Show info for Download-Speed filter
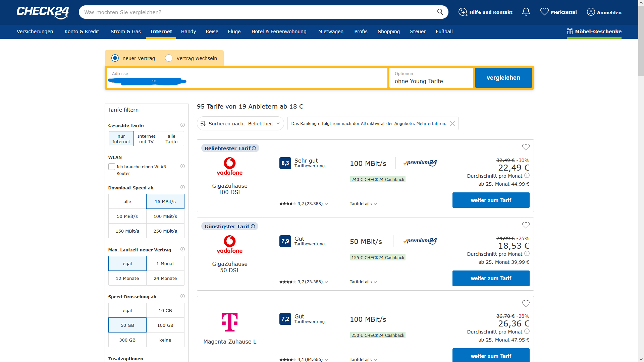644x362 pixels. 182,187
